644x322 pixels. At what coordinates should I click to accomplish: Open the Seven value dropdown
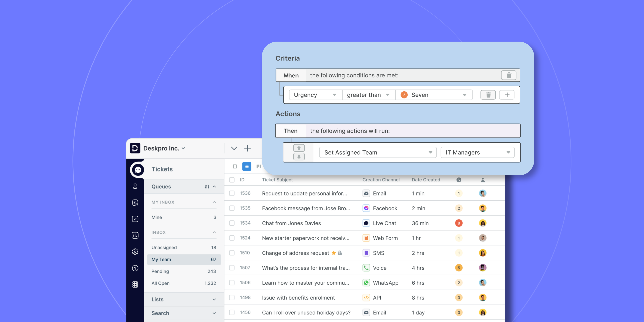[434, 95]
